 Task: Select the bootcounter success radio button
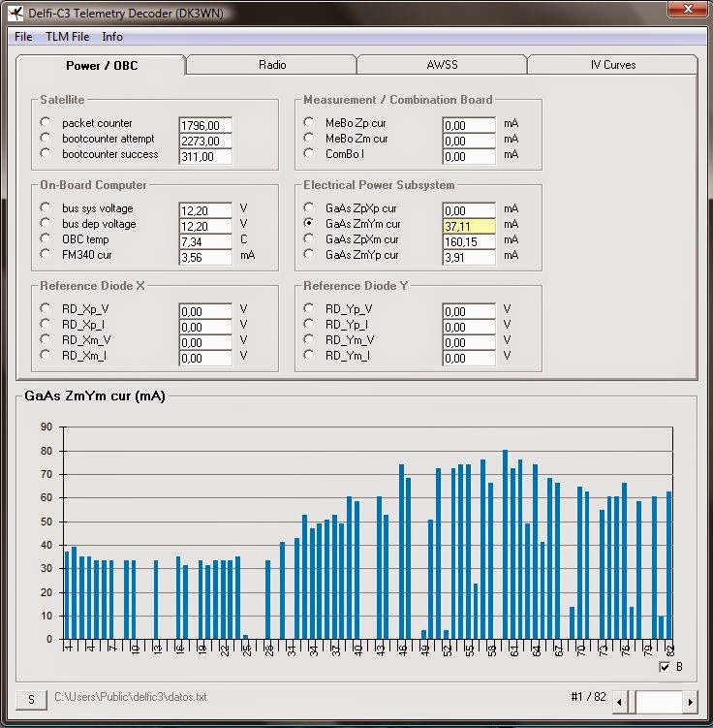(x=46, y=153)
